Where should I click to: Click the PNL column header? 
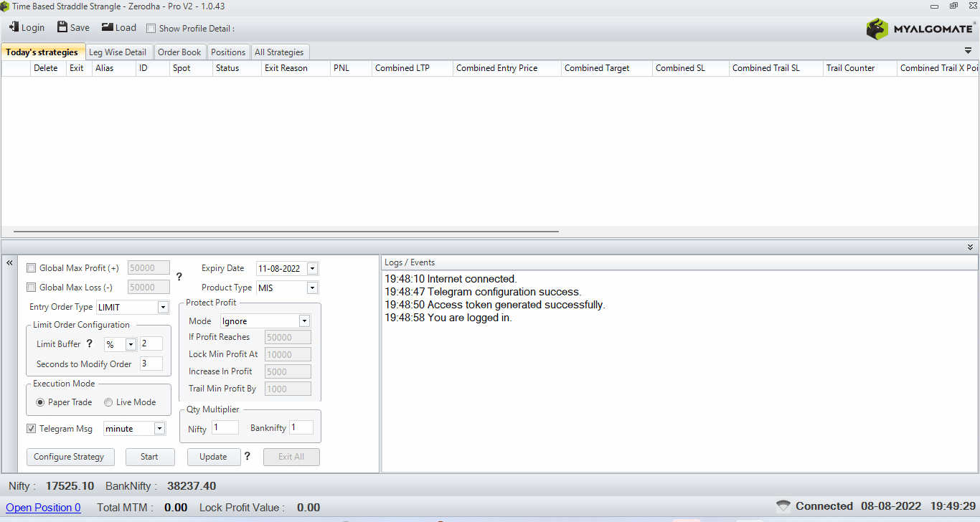(x=351, y=68)
